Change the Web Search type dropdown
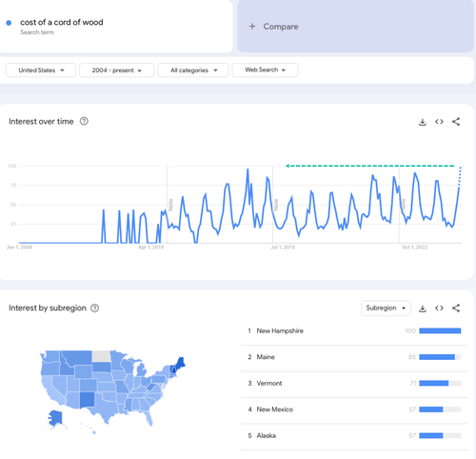This screenshot has width=476, height=459. [265, 70]
